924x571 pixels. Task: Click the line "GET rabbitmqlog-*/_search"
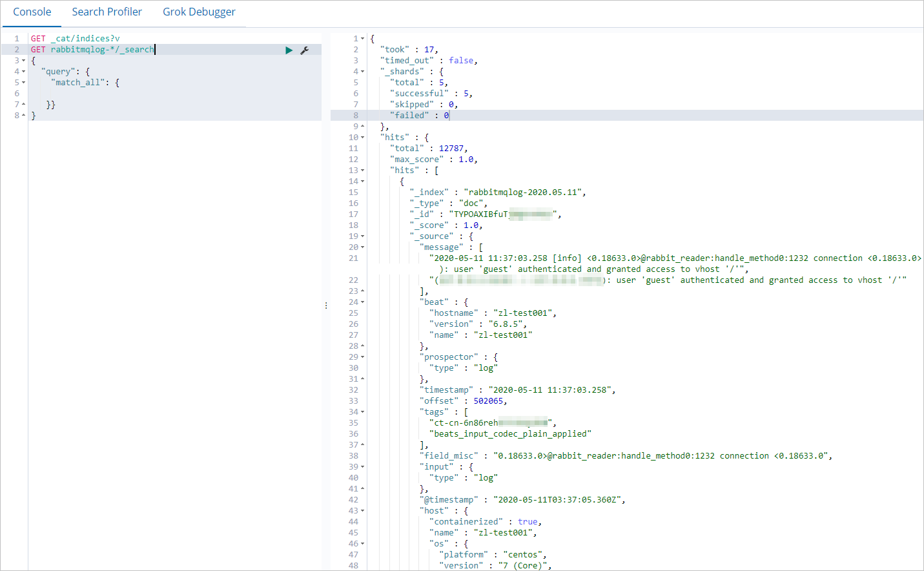92,50
